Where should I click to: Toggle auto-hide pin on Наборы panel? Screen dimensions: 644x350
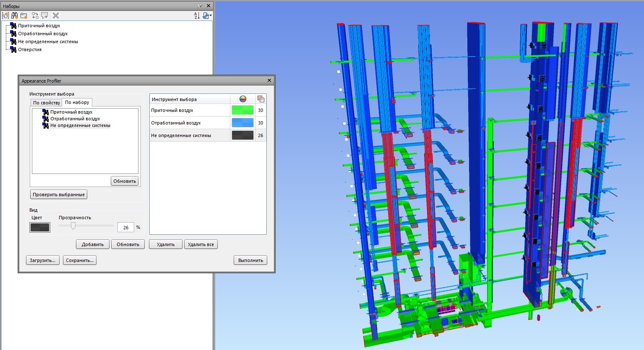point(200,6)
